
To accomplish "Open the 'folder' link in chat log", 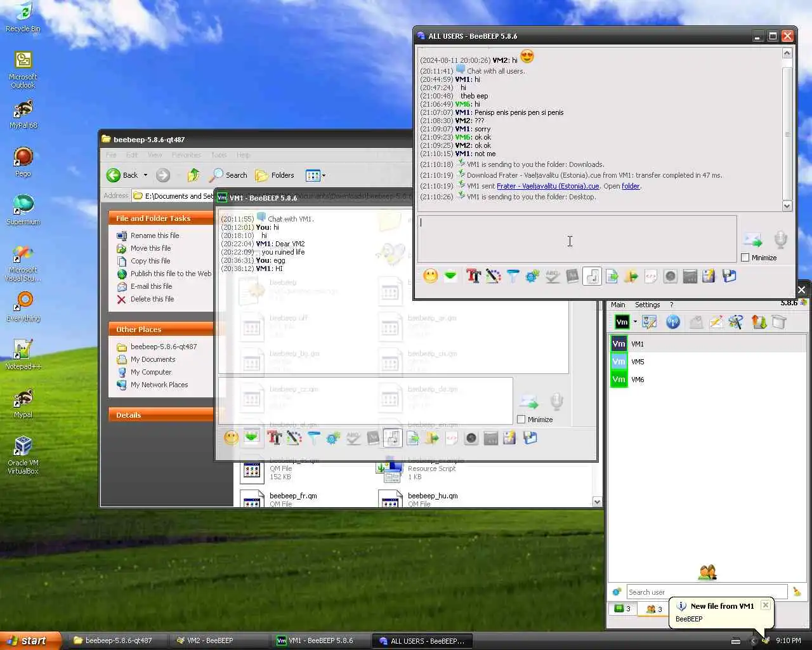I will click(x=631, y=186).
